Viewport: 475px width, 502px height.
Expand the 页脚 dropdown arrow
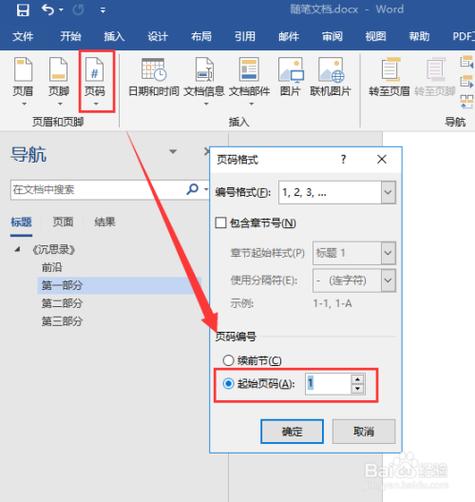(60, 104)
